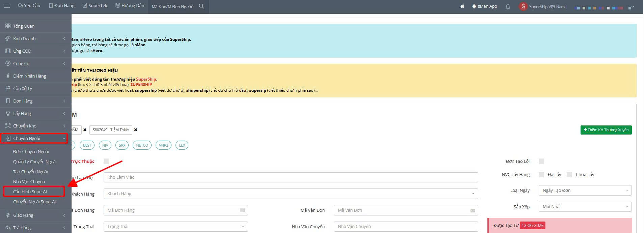Open the Trạng Thái dropdown

[176, 226]
